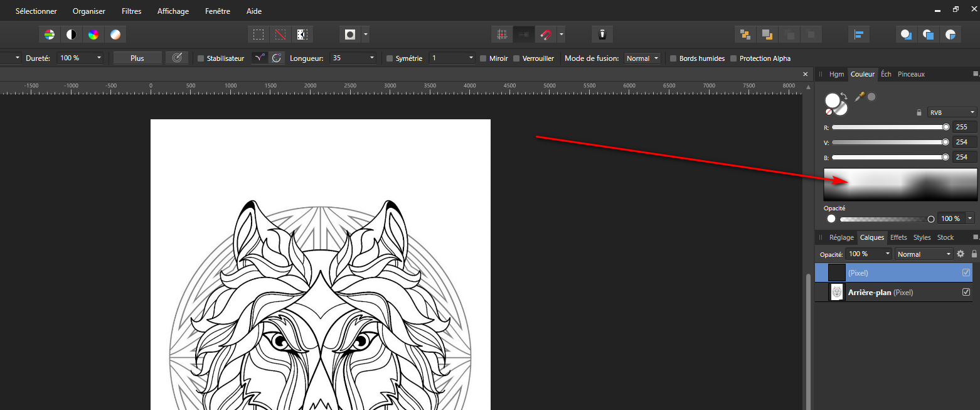Image resolution: width=980 pixels, height=410 pixels.
Task: Click the V channel slider
Action: click(x=891, y=142)
